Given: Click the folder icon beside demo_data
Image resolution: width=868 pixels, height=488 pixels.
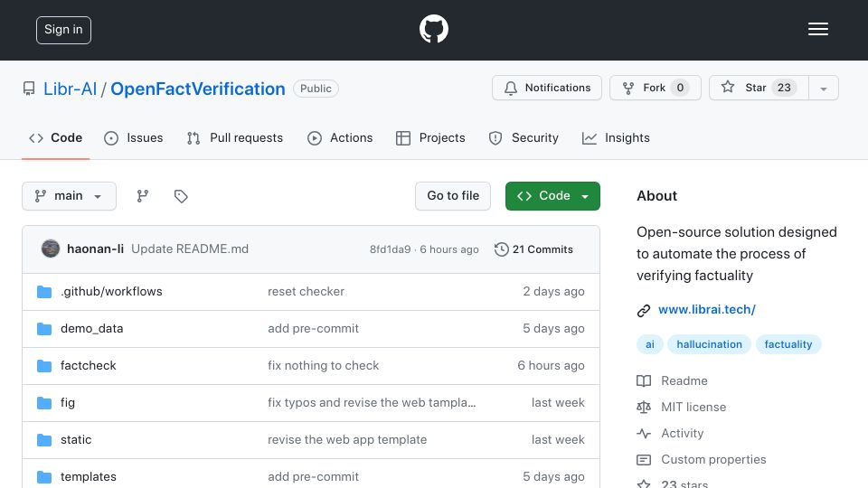Looking at the screenshot, I should coord(44,329).
